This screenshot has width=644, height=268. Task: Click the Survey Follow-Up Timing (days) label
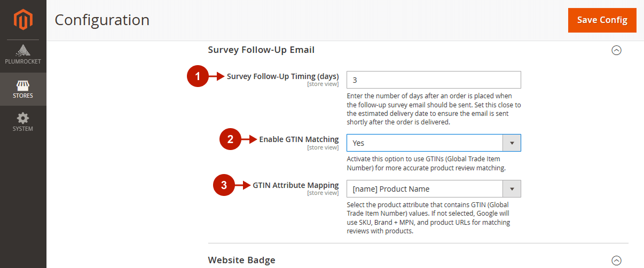tap(282, 76)
